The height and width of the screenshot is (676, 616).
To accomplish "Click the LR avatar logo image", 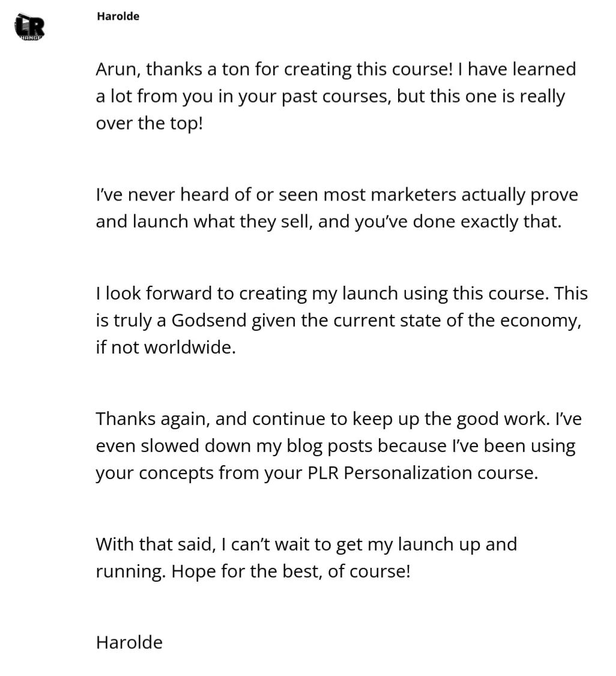I will (29, 27).
